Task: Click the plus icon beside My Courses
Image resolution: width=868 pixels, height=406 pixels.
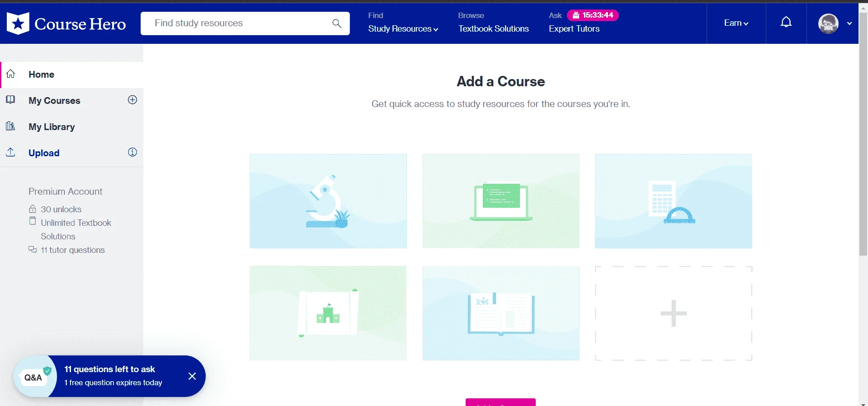Action: click(x=132, y=100)
